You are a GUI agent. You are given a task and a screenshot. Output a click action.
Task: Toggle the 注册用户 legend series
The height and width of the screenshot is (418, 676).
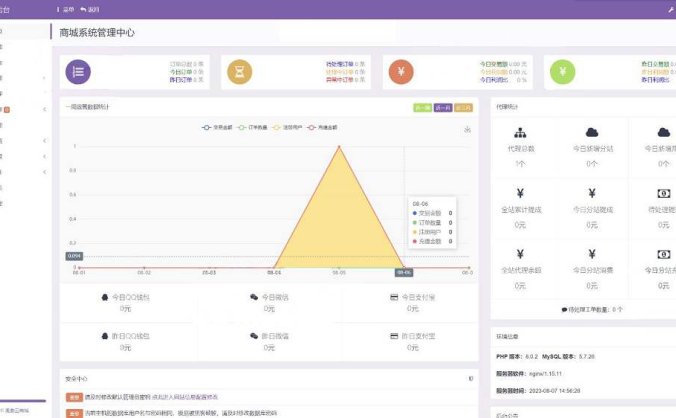287,128
